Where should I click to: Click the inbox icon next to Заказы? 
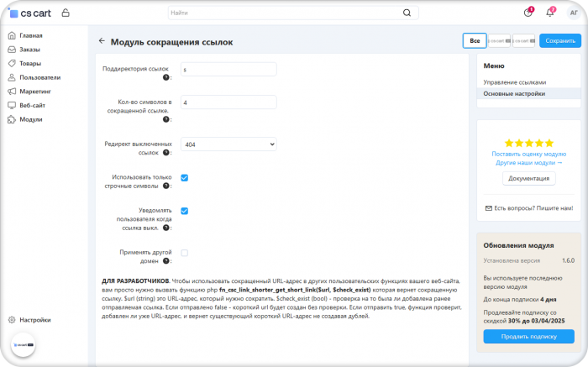click(12, 50)
